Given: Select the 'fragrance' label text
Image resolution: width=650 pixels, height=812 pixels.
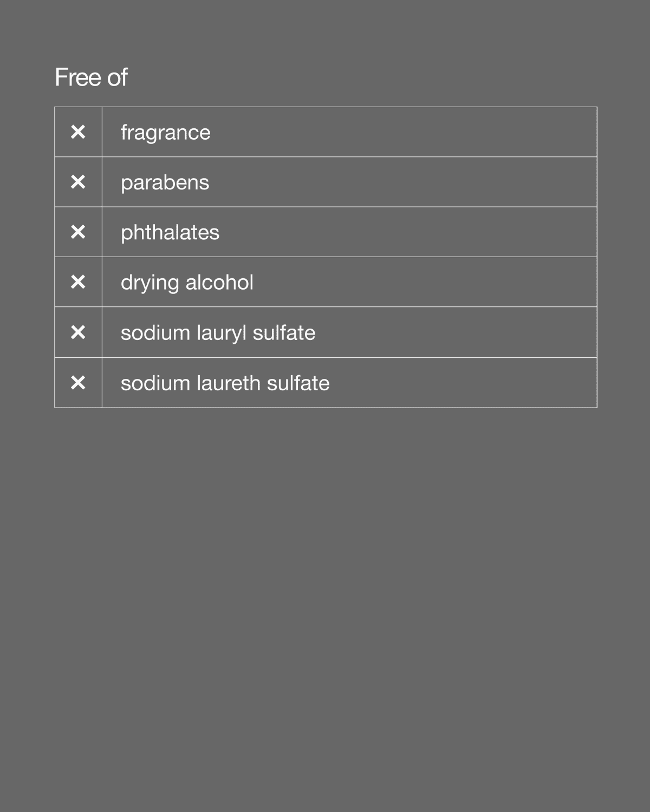Looking at the screenshot, I should tap(165, 133).
